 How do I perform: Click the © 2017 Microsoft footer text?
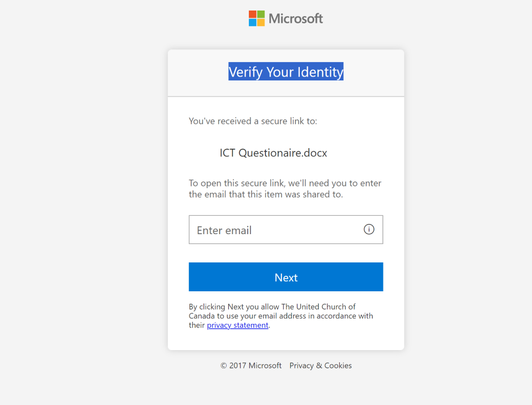tap(250, 366)
